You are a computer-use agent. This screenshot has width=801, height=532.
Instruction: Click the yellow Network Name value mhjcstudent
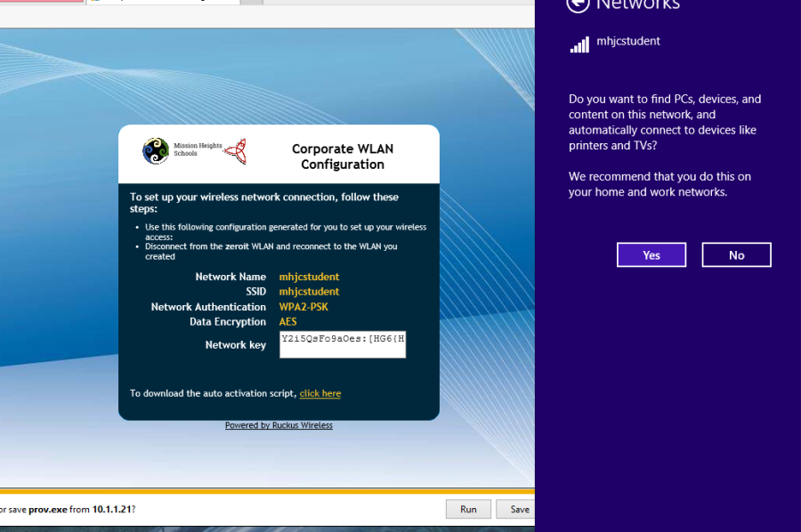pyautogui.click(x=309, y=277)
